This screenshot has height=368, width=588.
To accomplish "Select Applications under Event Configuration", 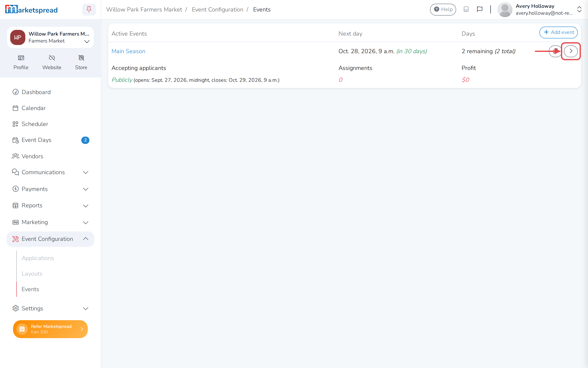I will click(x=38, y=258).
